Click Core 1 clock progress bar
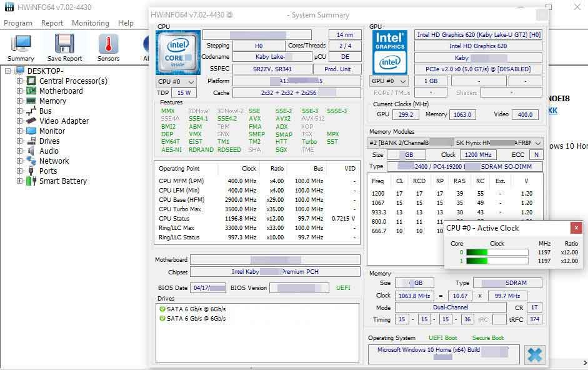 [497, 261]
